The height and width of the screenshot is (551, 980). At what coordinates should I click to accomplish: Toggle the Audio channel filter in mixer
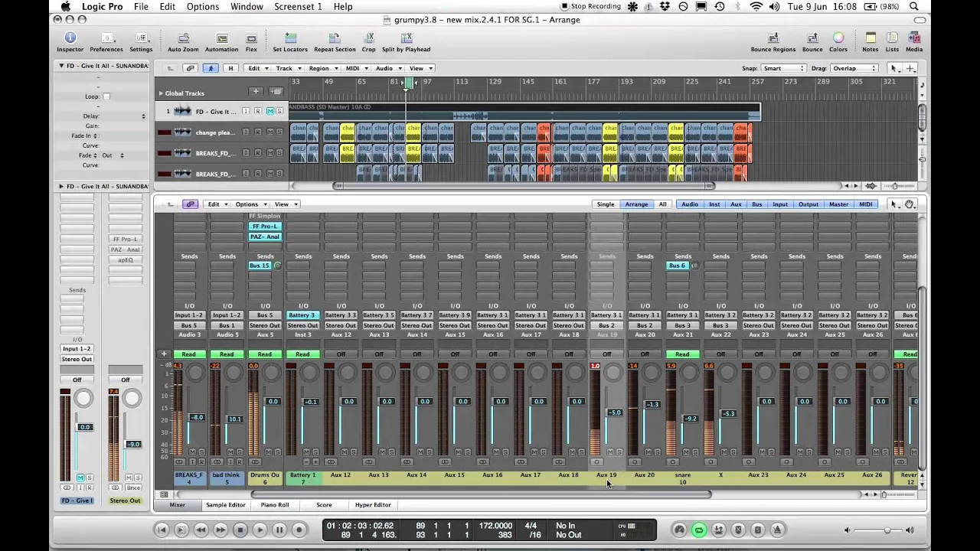(690, 204)
